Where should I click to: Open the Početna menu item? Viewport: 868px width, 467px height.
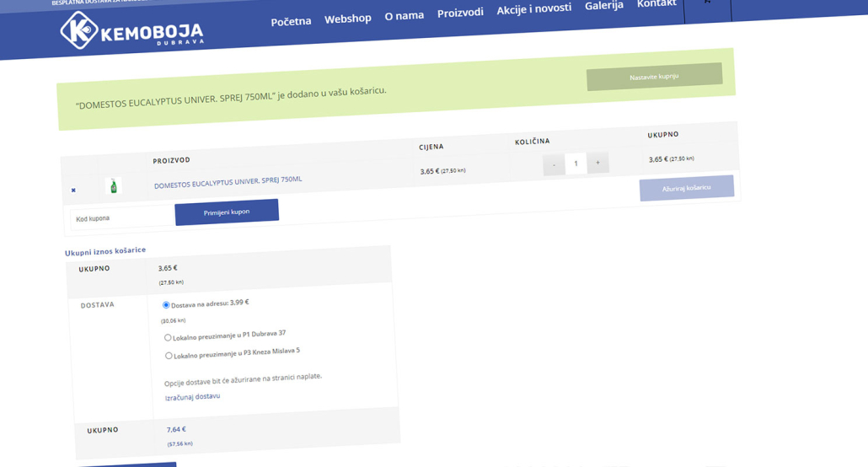(x=291, y=21)
